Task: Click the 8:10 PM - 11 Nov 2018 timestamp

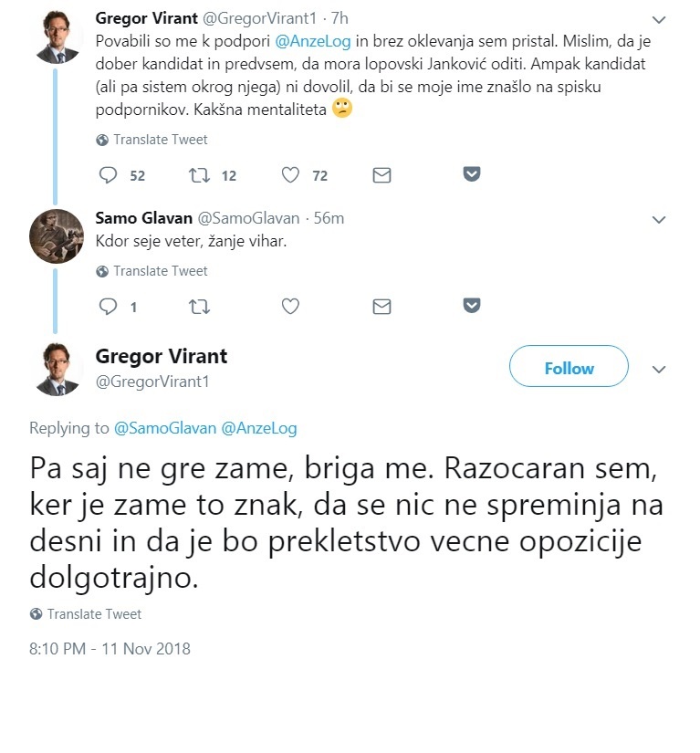Action: pyautogui.click(x=110, y=649)
